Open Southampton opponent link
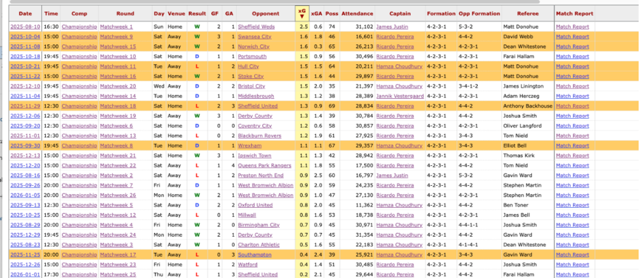This screenshot has width=644, height=278. tap(254, 255)
